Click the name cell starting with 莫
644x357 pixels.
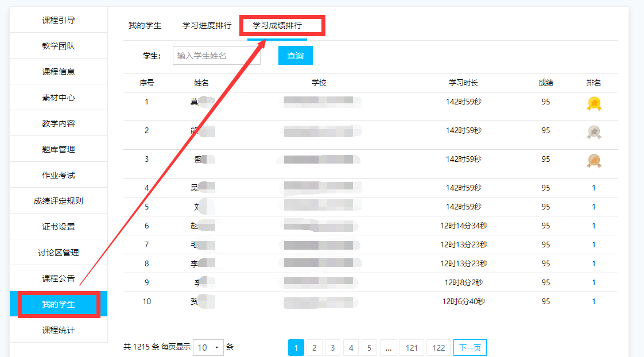tap(203, 102)
